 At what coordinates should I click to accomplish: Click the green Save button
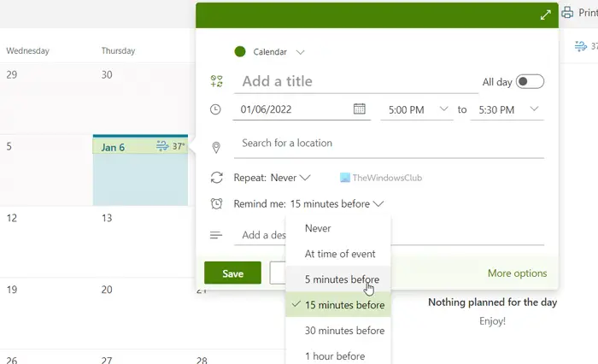pyautogui.click(x=232, y=273)
